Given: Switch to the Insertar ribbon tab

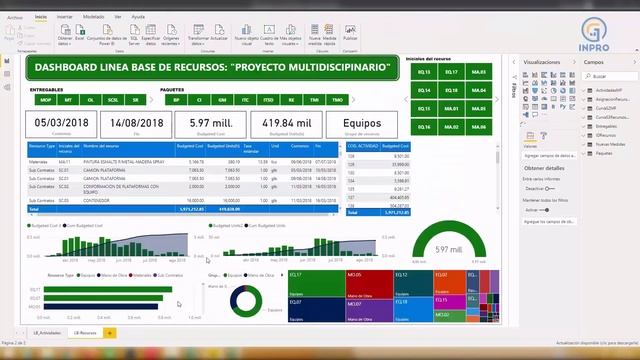Looking at the screenshot, I should (64, 17).
